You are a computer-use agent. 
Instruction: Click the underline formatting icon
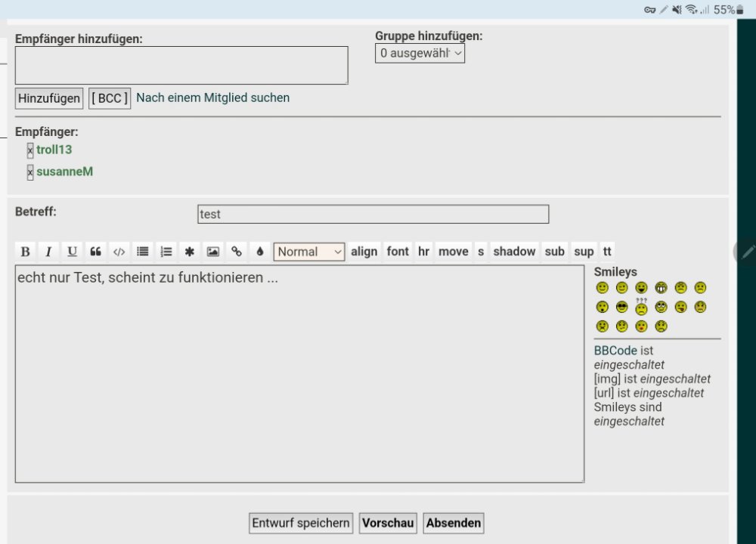coord(72,252)
